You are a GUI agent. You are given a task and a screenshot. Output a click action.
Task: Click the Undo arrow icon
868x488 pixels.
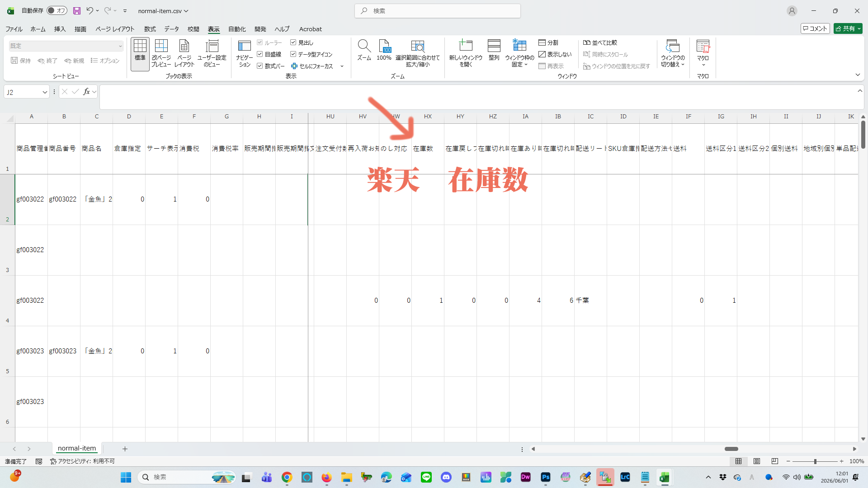point(90,11)
